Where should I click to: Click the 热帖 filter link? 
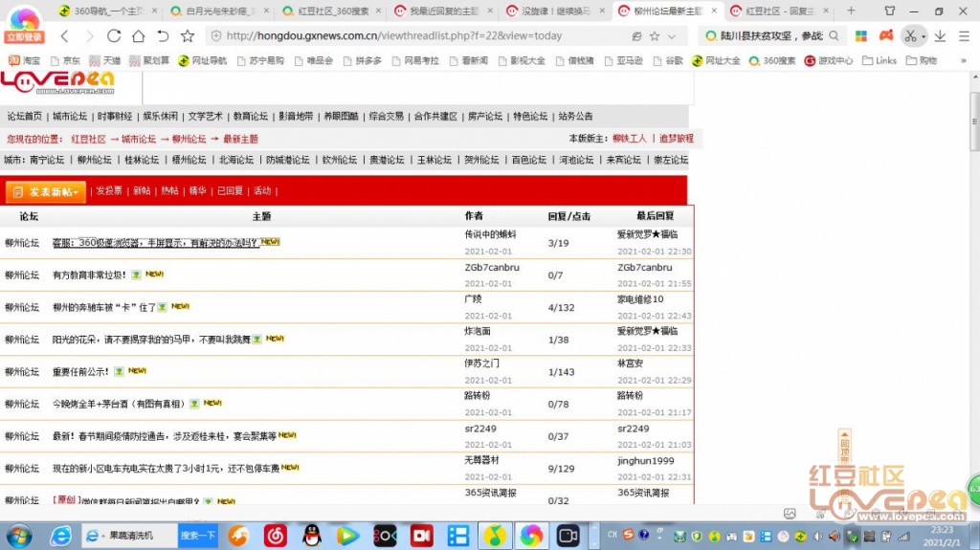pos(169,190)
